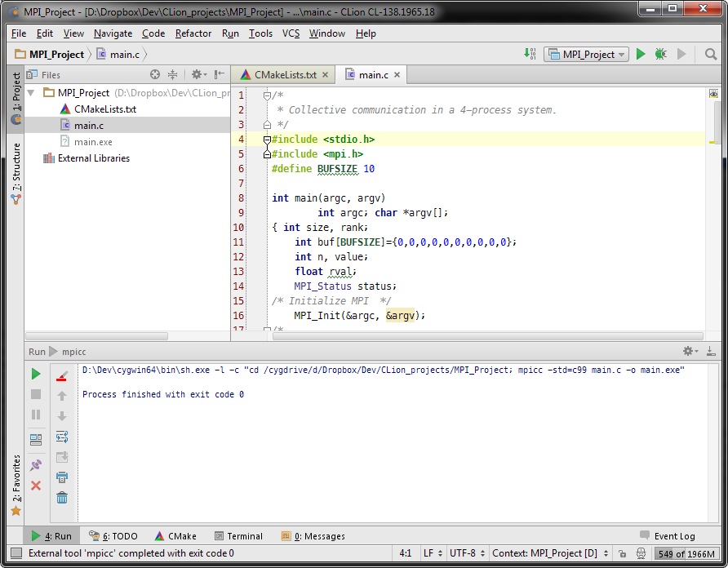Image resolution: width=728 pixels, height=568 pixels.
Task: Hide the Run tool window
Action: pos(711,351)
